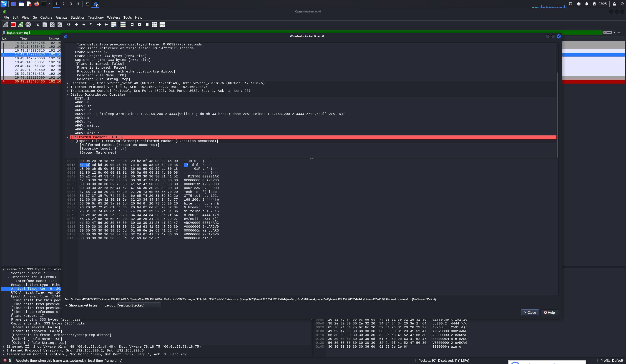This screenshot has width=626, height=364.
Task: Open the Layout dropdown
Action: click(x=139, y=305)
